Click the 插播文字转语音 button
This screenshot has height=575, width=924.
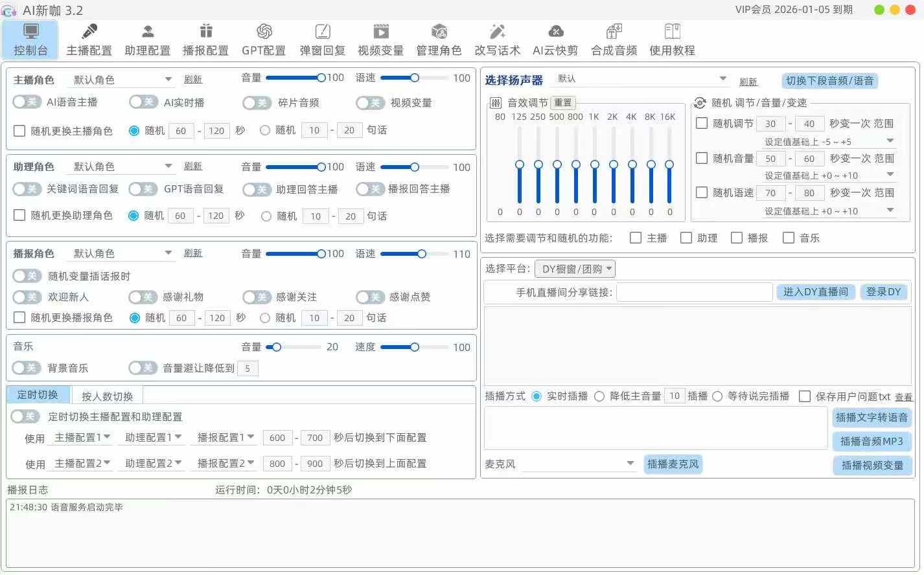point(872,418)
